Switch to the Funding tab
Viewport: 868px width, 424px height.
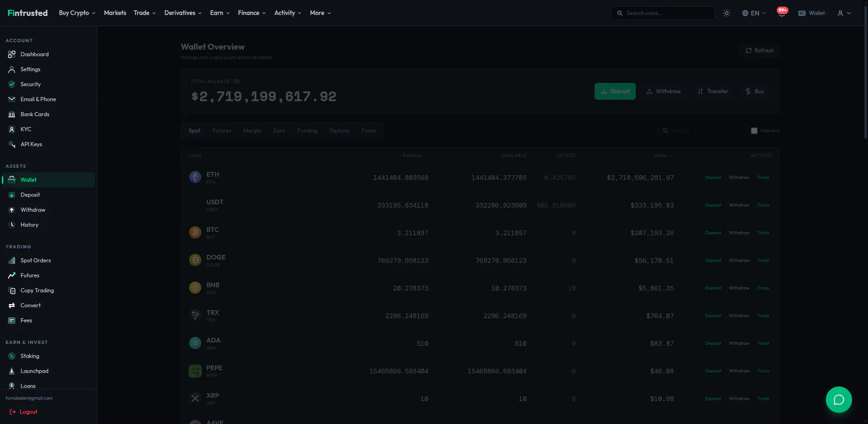[x=308, y=131]
